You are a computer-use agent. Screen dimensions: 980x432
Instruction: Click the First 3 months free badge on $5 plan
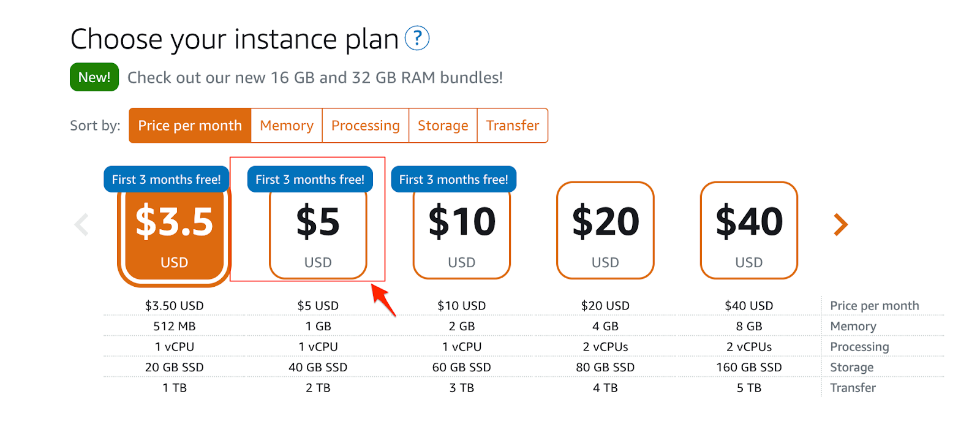pyautogui.click(x=310, y=180)
